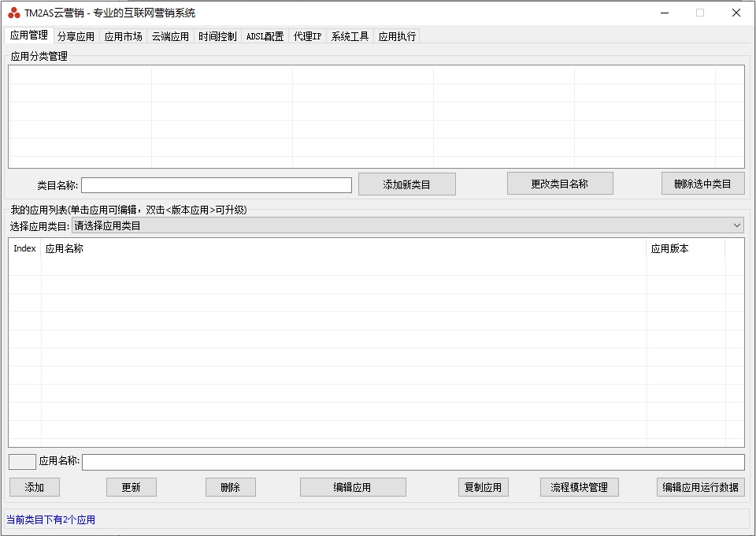Click the 添加 button
This screenshot has width=756, height=536.
tap(33, 487)
